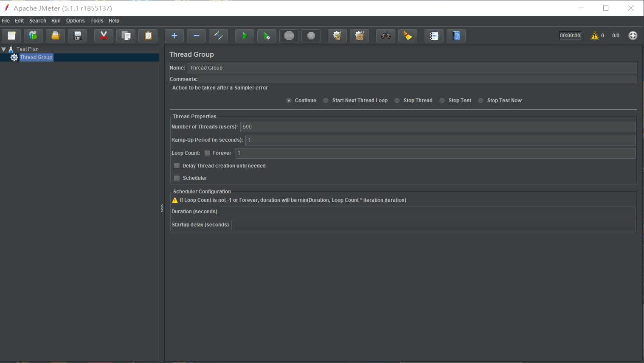
Task: Open the Templates icon
Action: (33, 36)
